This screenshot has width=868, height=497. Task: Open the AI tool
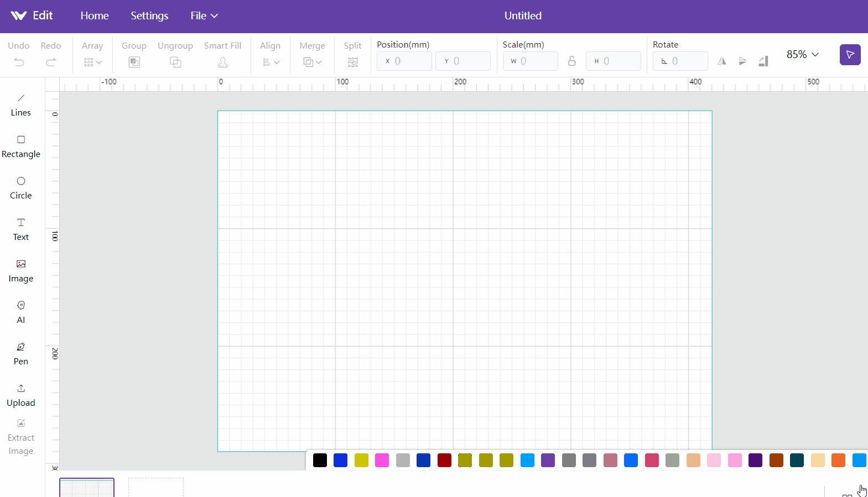[21, 312]
